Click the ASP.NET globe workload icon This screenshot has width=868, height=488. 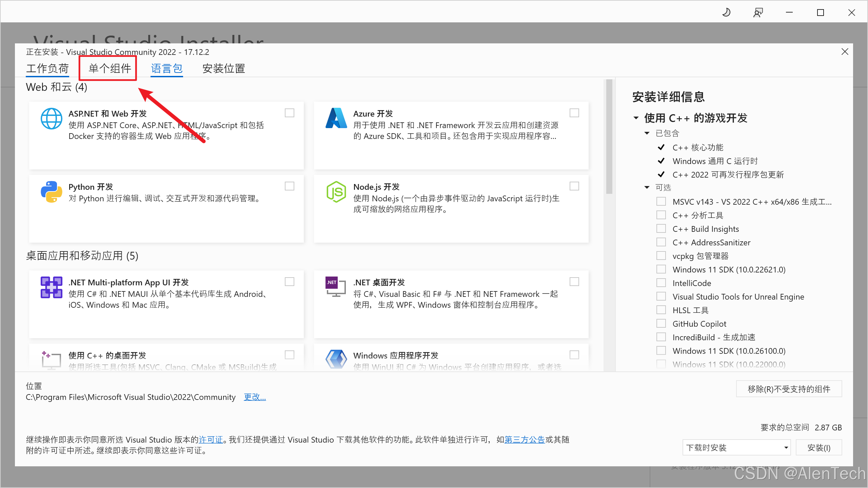tap(51, 119)
